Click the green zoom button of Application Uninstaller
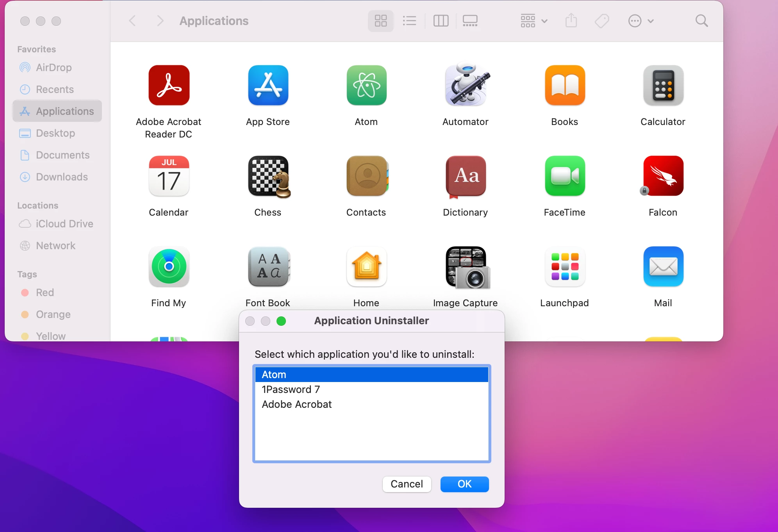The image size is (778, 532). (281, 321)
